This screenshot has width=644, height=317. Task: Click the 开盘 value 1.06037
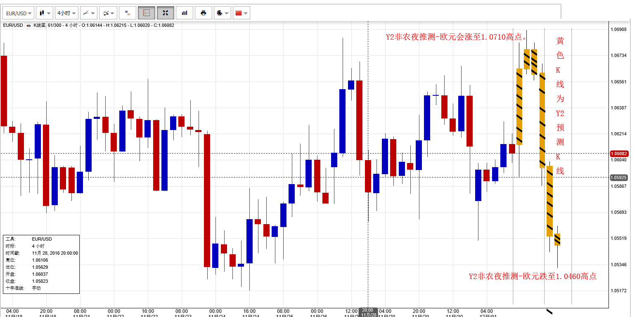click(40, 274)
